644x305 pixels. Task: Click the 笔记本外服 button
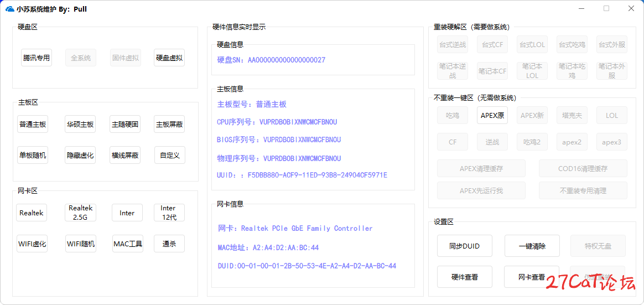tap(612, 71)
